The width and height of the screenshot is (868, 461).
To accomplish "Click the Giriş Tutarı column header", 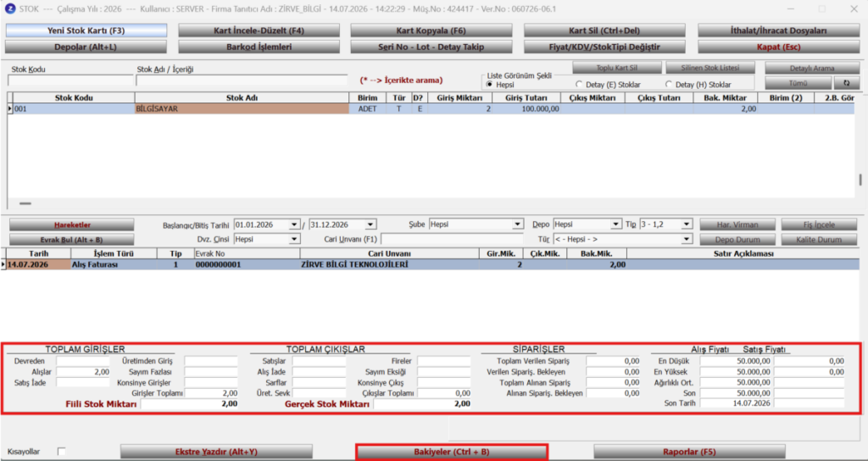I will (526, 98).
